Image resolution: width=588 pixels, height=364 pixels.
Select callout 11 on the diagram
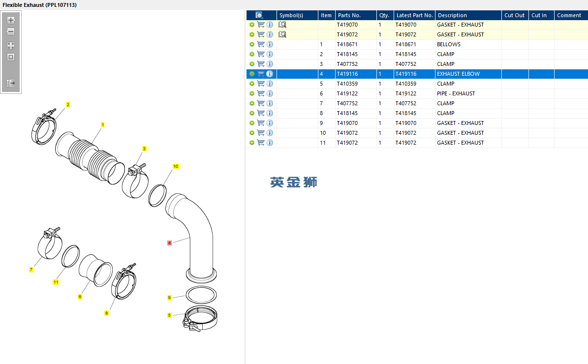coord(56,282)
